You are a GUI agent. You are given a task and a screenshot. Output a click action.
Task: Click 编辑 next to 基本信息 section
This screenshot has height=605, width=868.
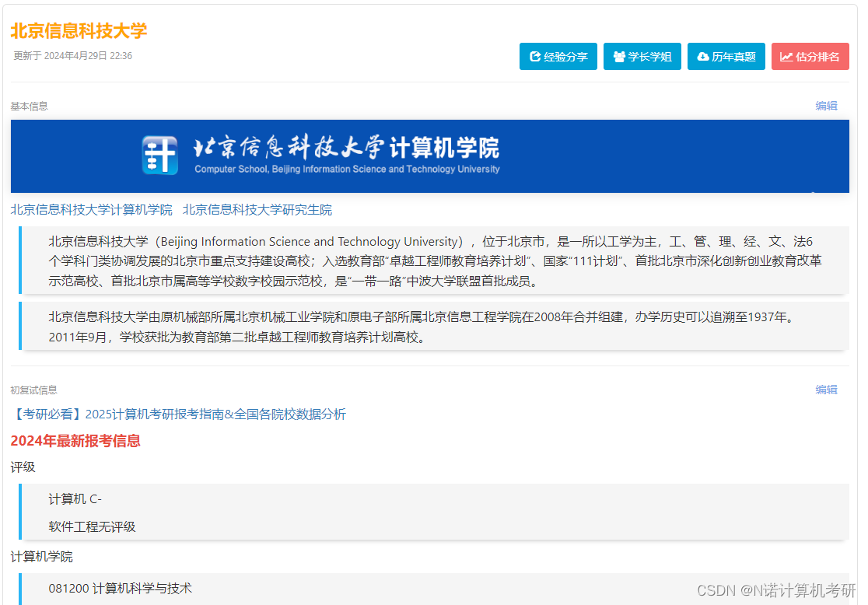click(827, 106)
